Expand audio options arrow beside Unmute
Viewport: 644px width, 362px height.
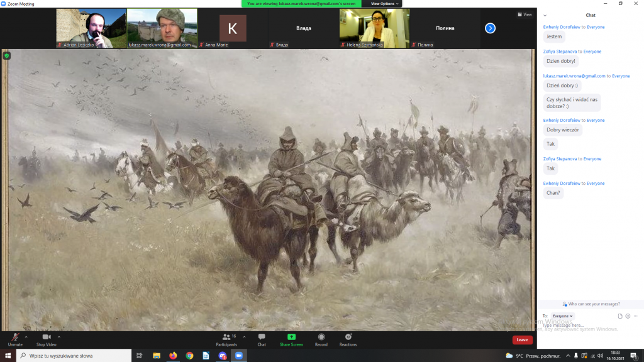[26, 337]
